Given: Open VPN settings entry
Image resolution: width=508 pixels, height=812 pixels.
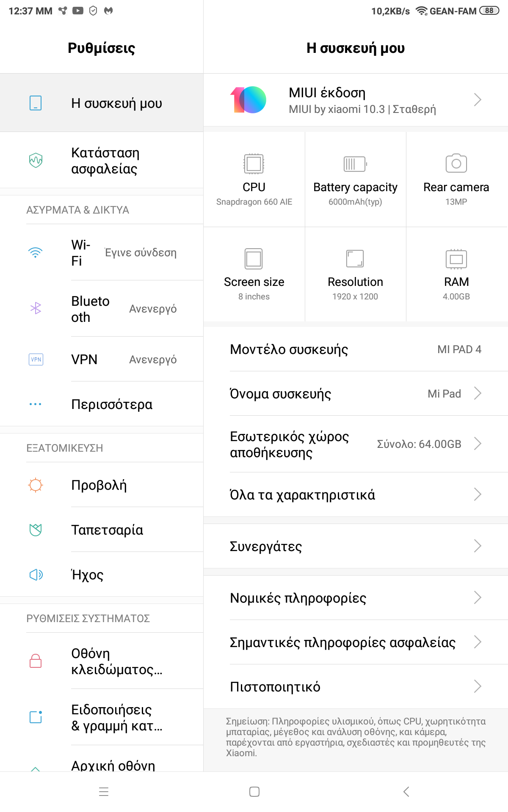Looking at the screenshot, I should [x=102, y=359].
